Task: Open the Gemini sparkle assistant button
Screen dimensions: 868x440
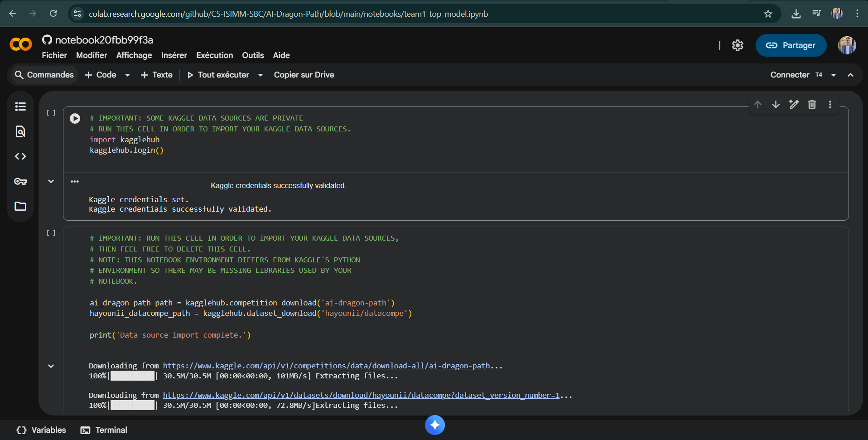Action: point(435,425)
